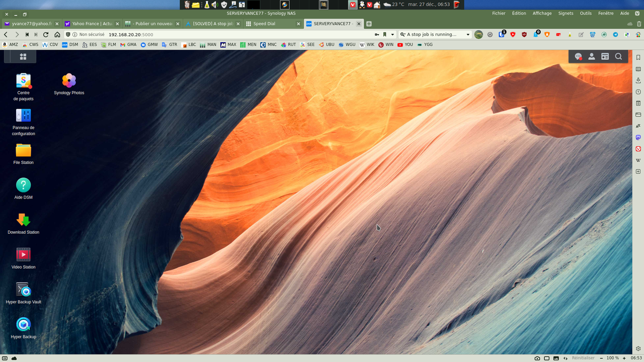Open the DSM main menu grid icon

tap(23, 57)
